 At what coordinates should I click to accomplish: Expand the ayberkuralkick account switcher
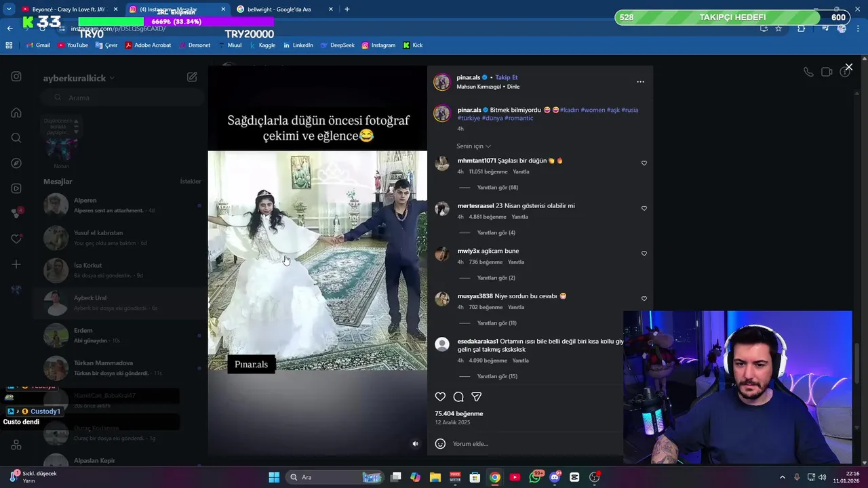(x=79, y=78)
